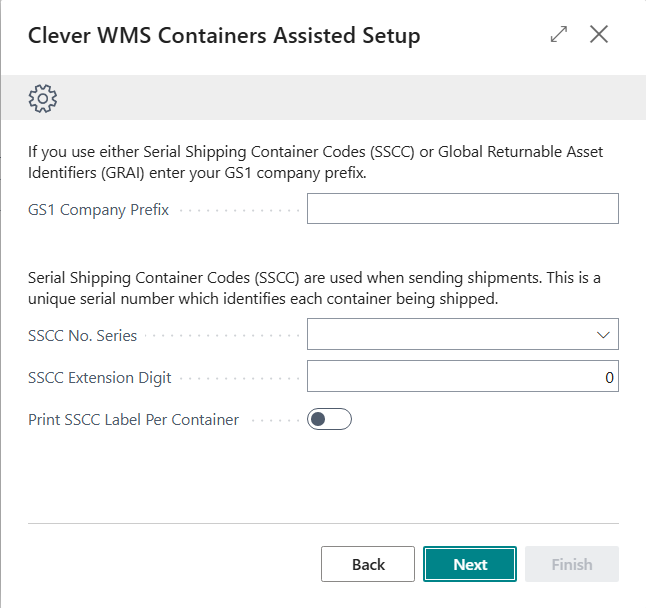Click the SSCC No. Series label
Screen dimensions: 646x608
coord(83,335)
